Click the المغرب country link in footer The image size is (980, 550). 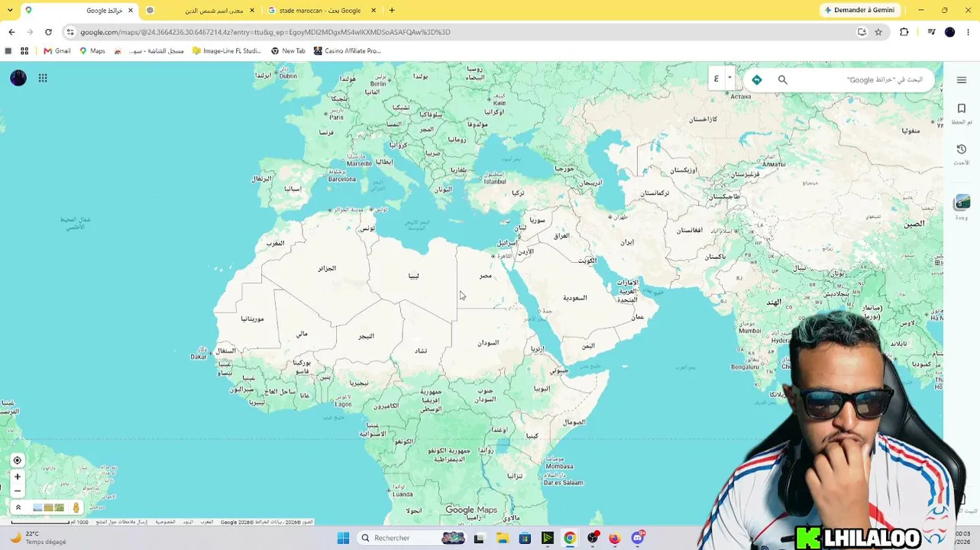coord(207,522)
